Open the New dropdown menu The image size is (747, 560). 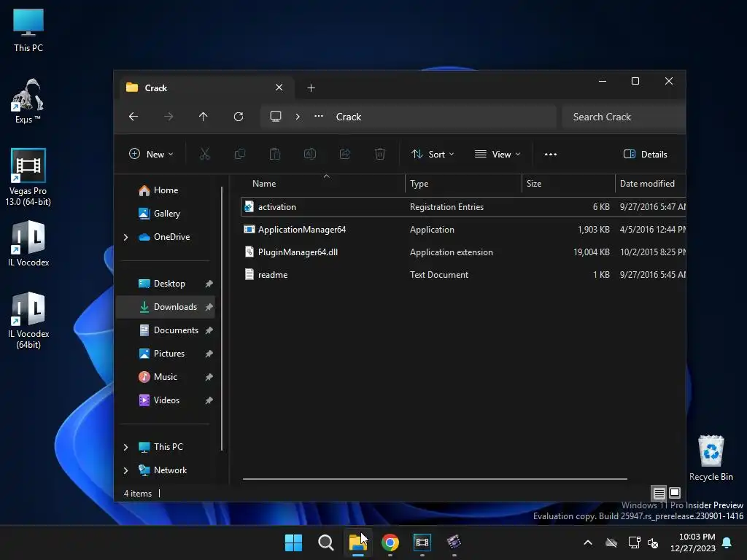point(151,155)
